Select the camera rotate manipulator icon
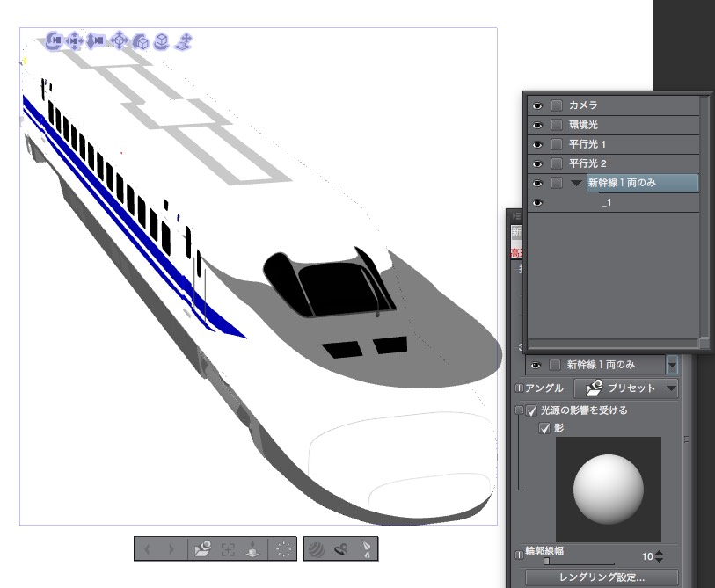The width and height of the screenshot is (715, 588). [x=54, y=40]
